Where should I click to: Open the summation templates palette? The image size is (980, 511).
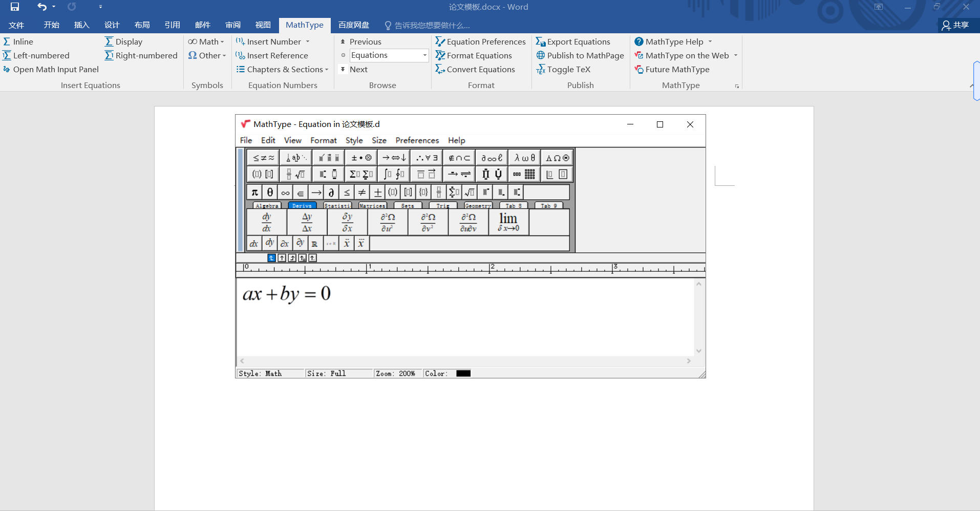click(x=361, y=174)
